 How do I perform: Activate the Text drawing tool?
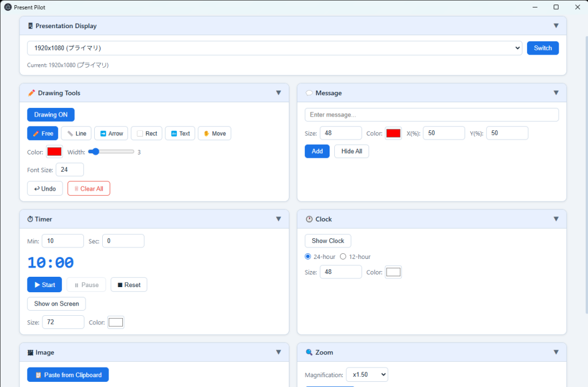click(180, 133)
